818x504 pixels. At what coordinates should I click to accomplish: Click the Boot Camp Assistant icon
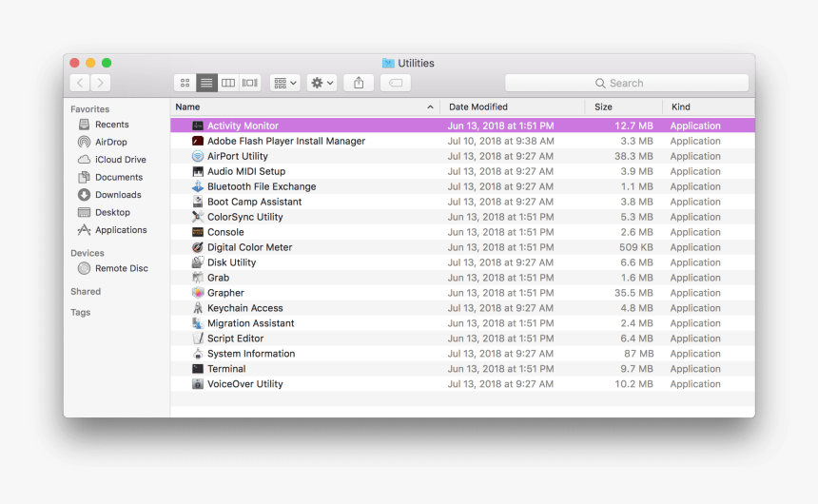point(198,202)
